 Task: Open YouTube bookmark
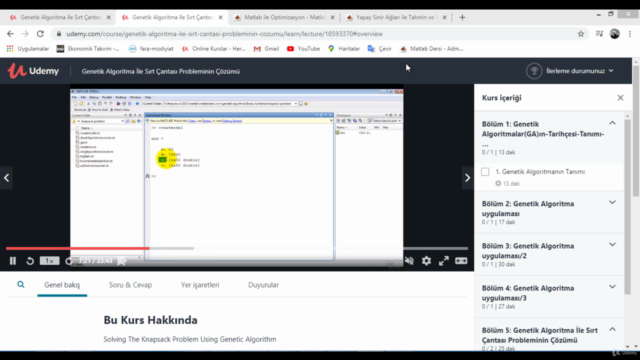[x=303, y=49]
